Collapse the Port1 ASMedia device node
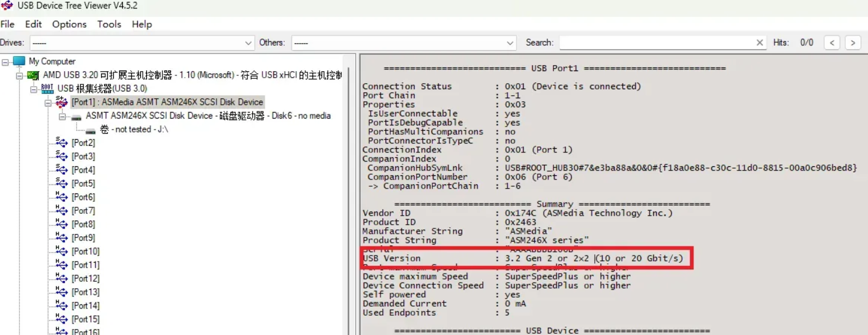The image size is (868, 335). [x=49, y=102]
